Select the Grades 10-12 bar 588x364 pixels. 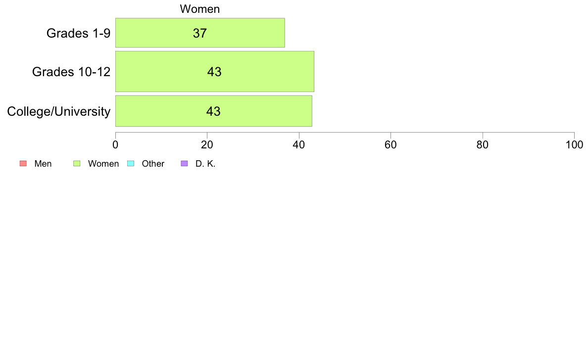pos(214,71)
